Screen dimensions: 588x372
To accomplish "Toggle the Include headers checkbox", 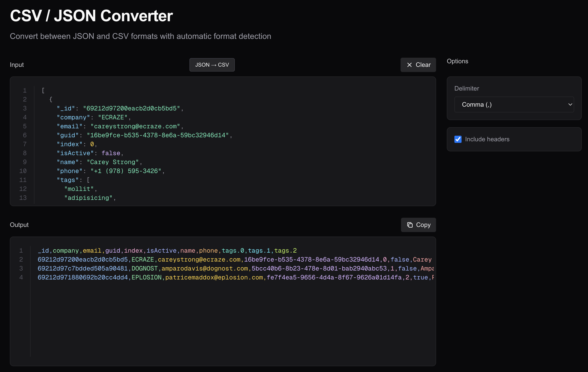I will pyautogui.click(x=458, y=139).
